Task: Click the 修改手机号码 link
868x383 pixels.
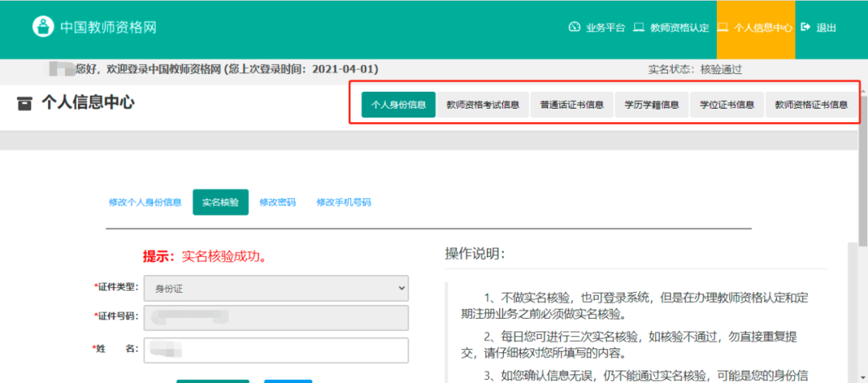Action: pos(343,203)
